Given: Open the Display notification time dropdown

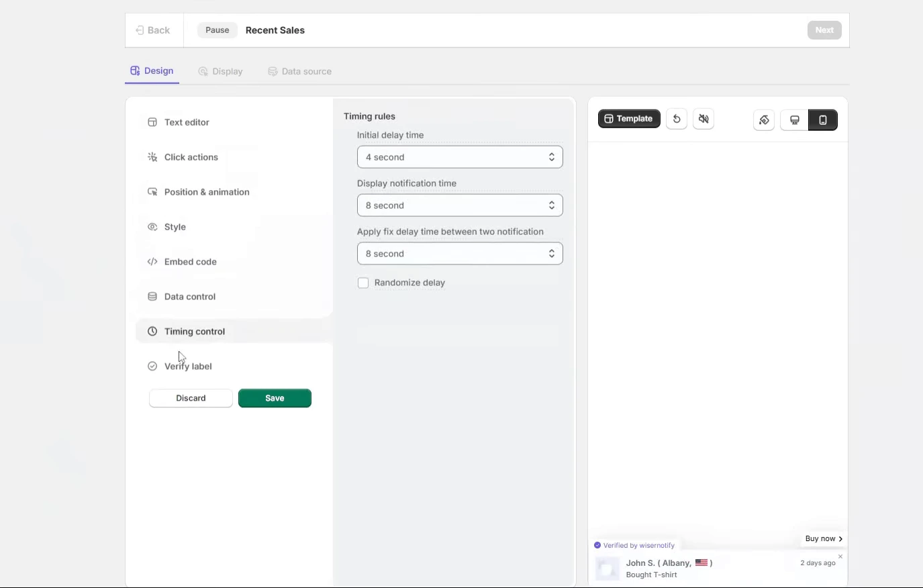Looking at the screenshot, I should (460, 205).
